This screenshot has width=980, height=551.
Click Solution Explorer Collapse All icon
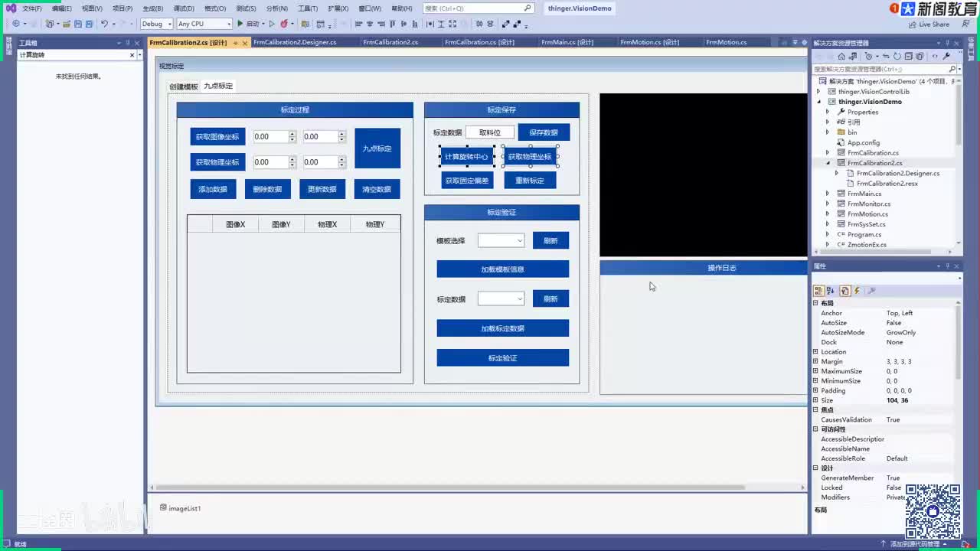point(909,56)
